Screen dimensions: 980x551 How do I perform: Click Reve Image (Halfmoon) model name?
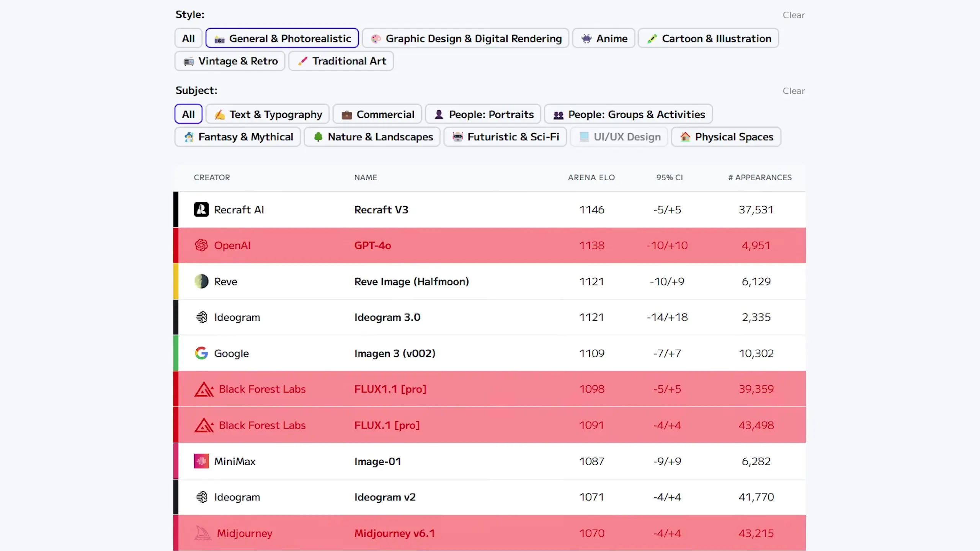tap(412, 281)
